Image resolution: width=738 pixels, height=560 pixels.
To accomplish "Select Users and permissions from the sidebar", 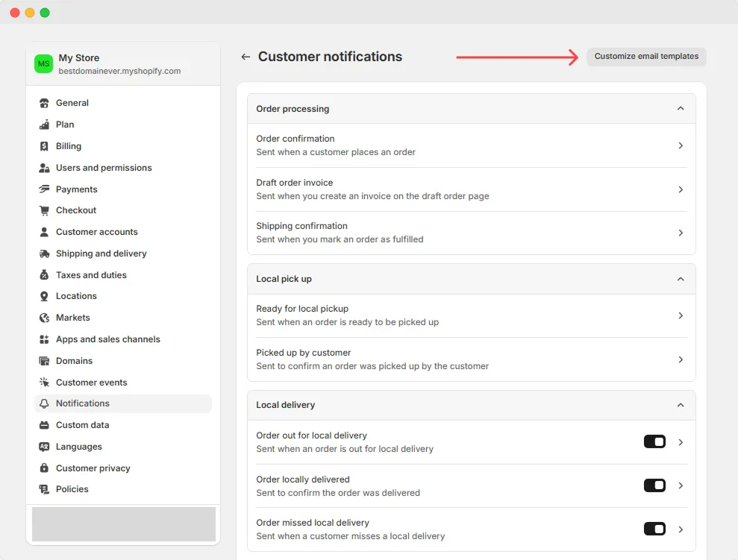I will [104, 168].
